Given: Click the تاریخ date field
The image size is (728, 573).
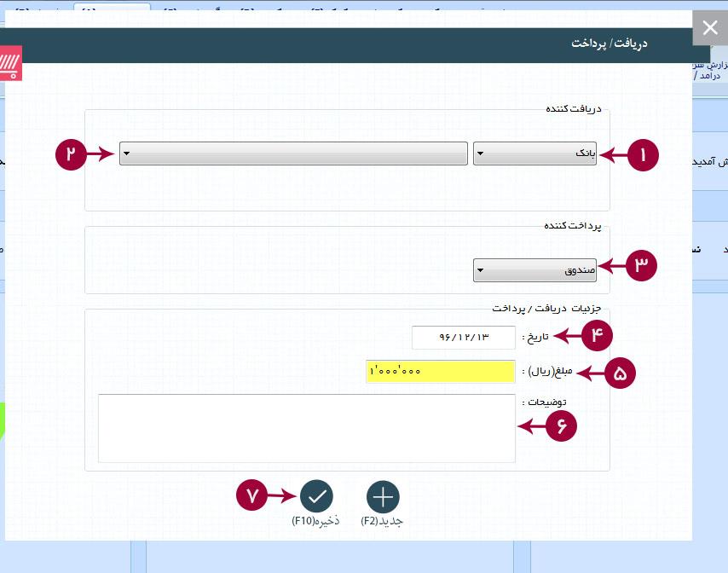Looking at the screenshot, I should tap(464, 337).
